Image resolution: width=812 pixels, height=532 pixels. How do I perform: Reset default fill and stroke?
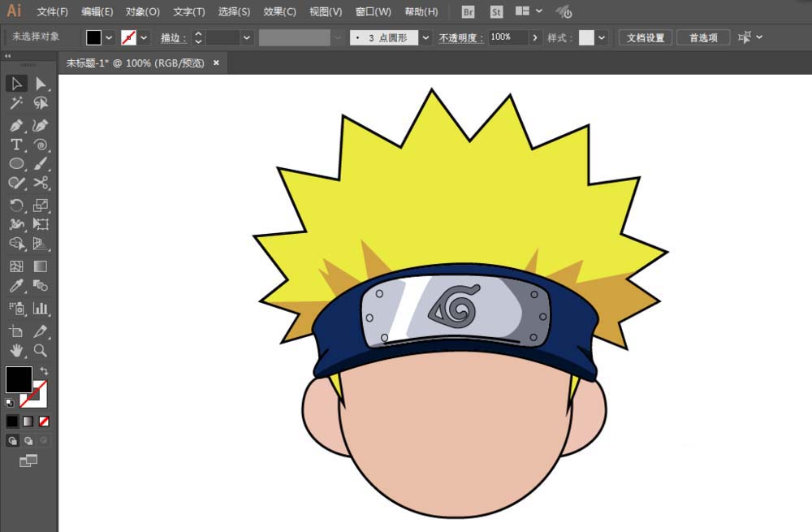click(9, 402)
